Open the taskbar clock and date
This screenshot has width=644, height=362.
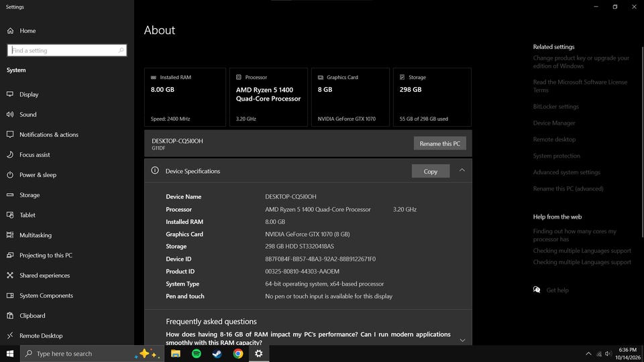tap(628, 354)
